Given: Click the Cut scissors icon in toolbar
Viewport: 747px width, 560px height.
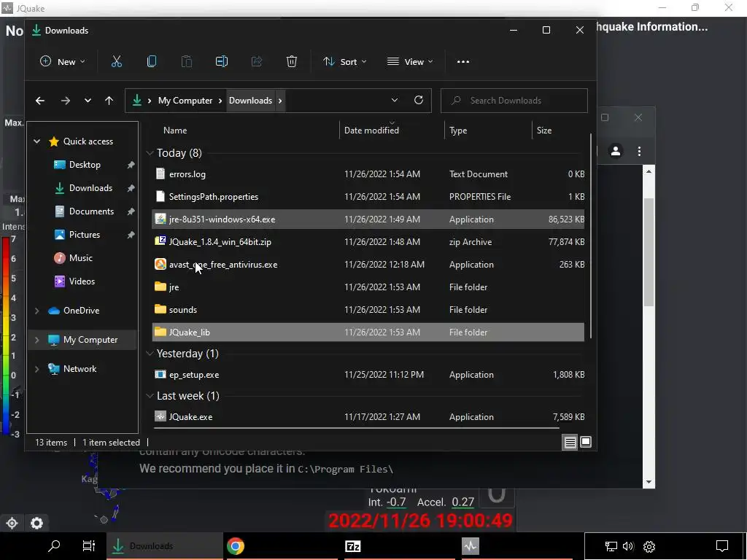Looking at the screenshot, I should pos(117,61).
